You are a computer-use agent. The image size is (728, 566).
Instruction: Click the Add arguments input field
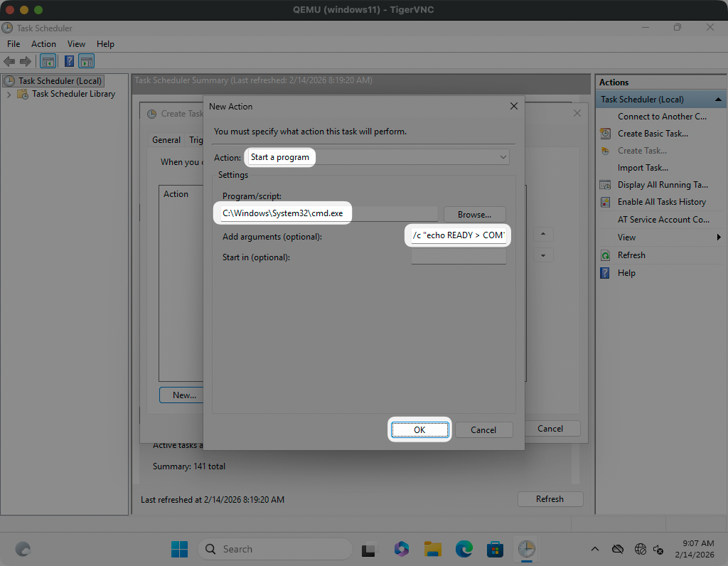459,235
